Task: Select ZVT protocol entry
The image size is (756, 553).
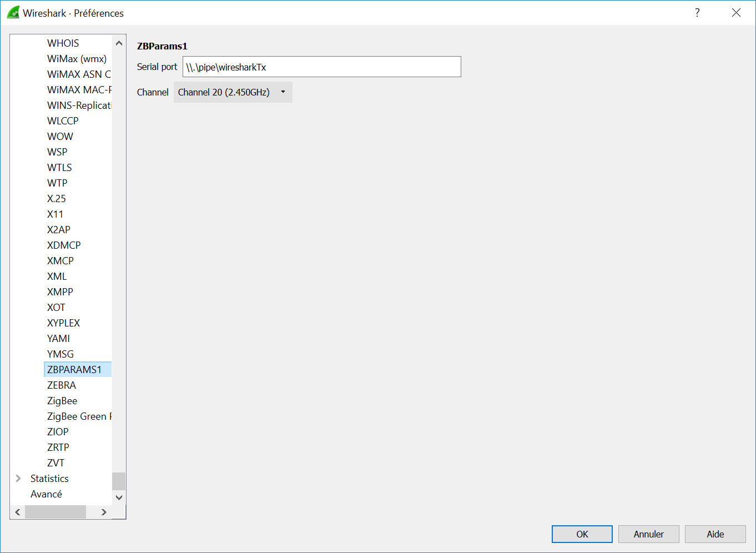Action: (56, 463)
